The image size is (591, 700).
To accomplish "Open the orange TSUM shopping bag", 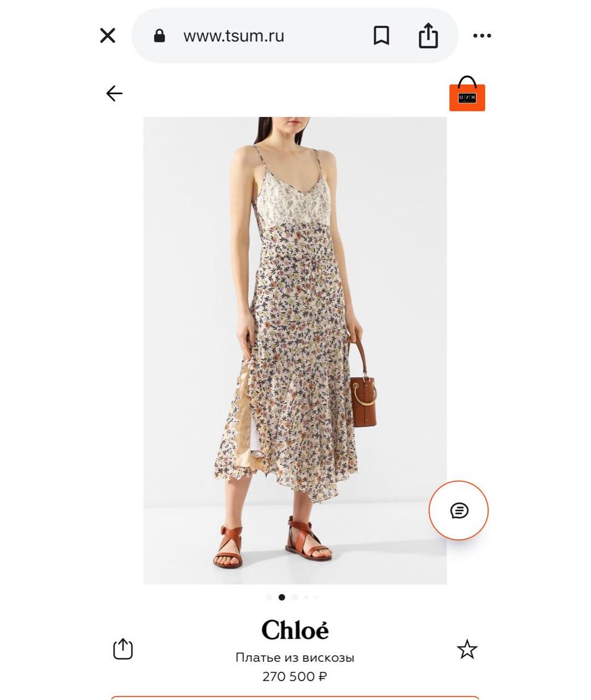I will click(x=467, y=94).
